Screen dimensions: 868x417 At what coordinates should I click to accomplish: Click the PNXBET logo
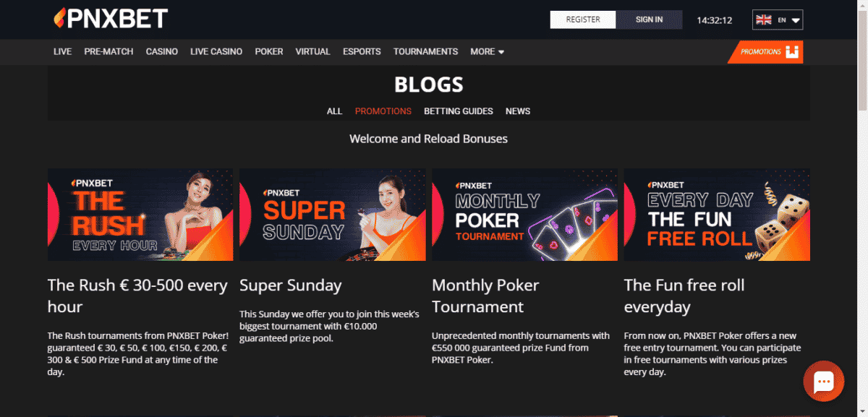pyautogui.click(x=111, y=18)
